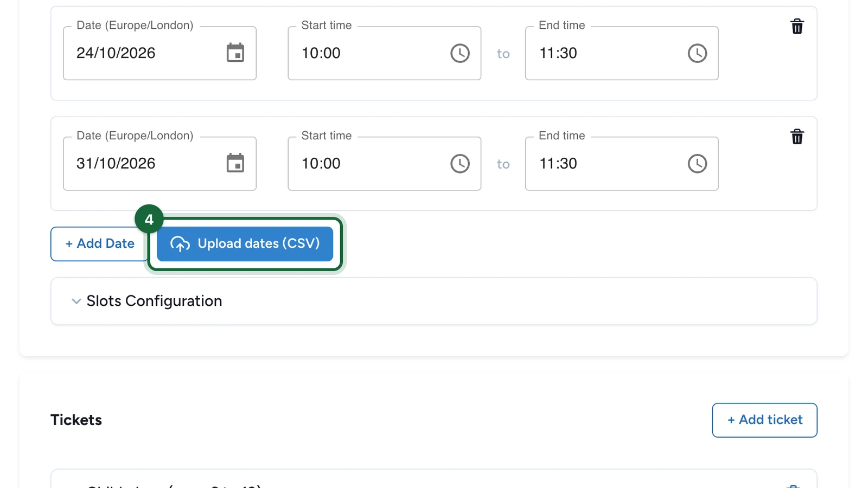The width and height of the screenshot is (868, 488).
Task: Open calendar picker for 31/10/2026 date
Action: coord(235,163)
